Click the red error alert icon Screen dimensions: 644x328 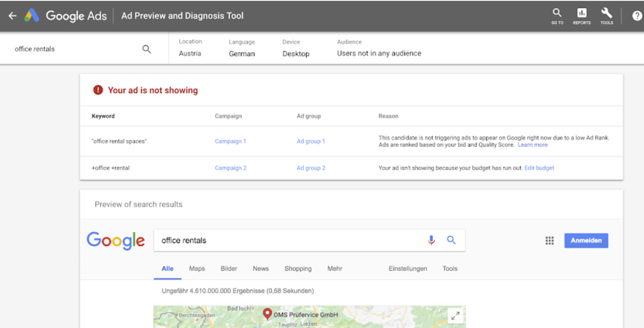pyautogui.click(x=98, y=90)
